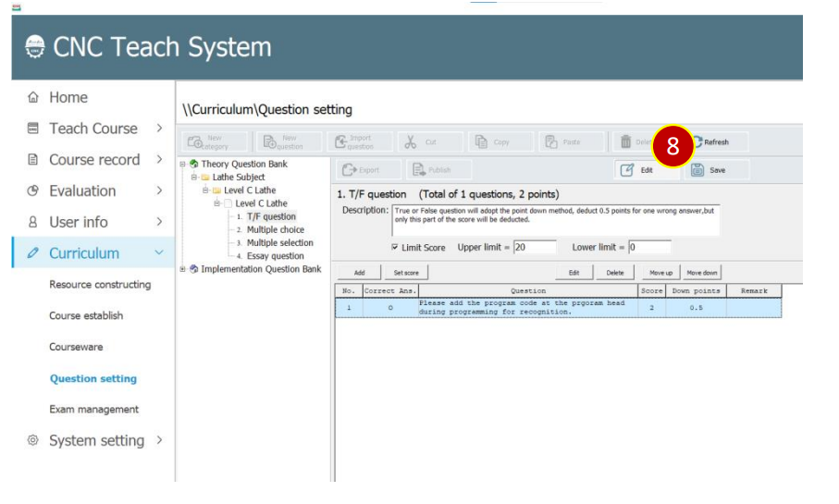Click the Evaluation pie chart icon
Screen dimensions: 839x504
coord(33,191)
